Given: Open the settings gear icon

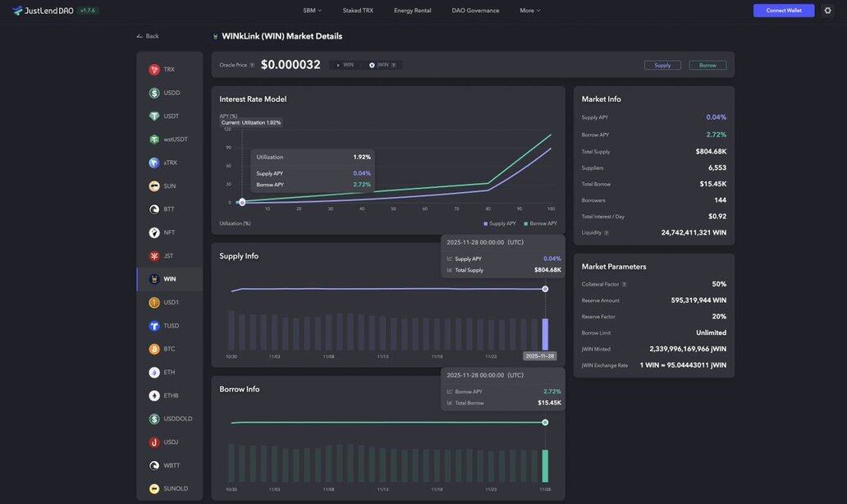Looking at the screenshot, I should [x=827, y=11].
